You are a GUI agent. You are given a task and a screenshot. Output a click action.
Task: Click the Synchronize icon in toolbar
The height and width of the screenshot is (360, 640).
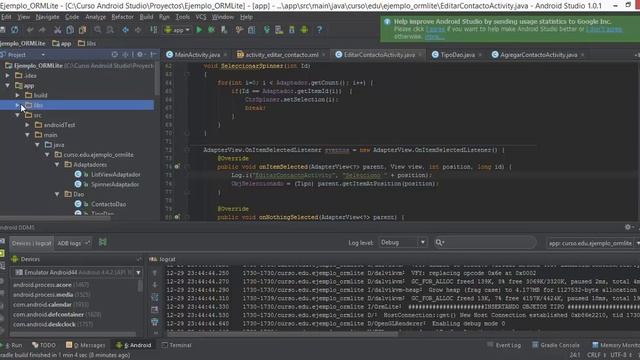(15, 30)
